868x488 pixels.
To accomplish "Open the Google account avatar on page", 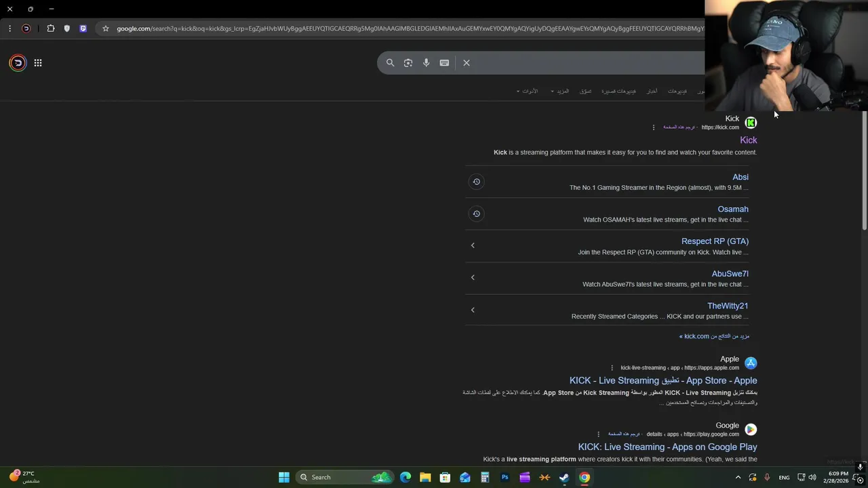I will coord(18,63).
